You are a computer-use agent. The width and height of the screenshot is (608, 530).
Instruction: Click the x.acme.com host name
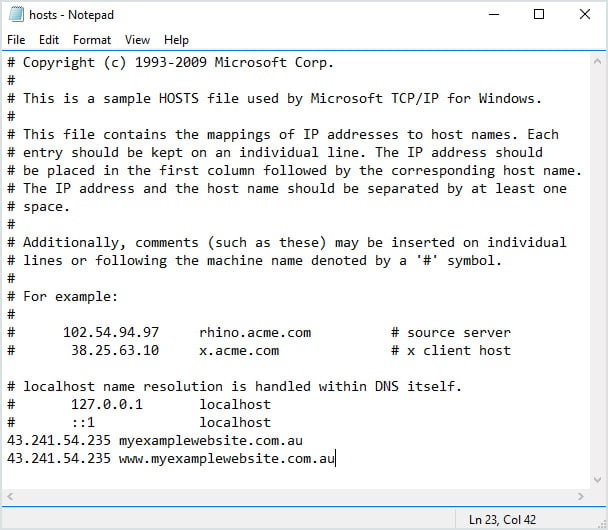tap(239, 350)
